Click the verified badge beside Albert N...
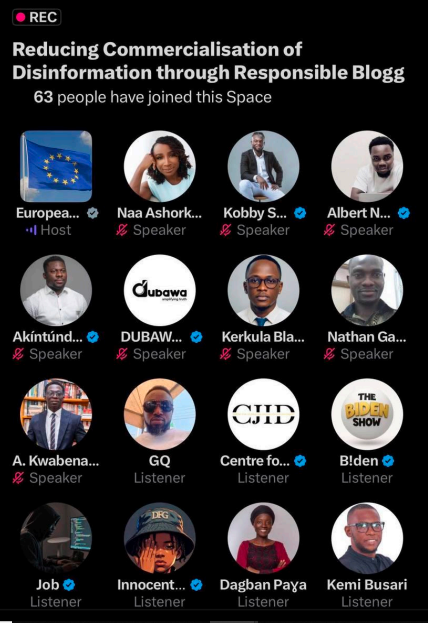Screen dimensions: 428x623 pyautogui.click(x=404, y=213)
